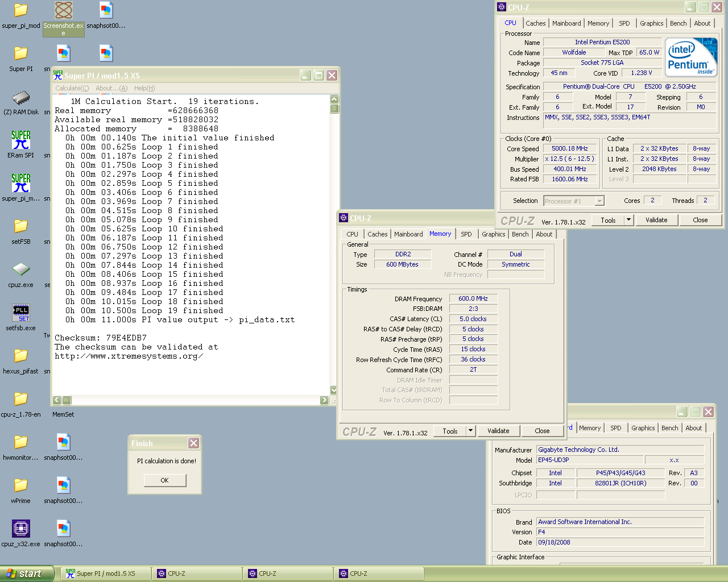Image resolution: width=728 pixels, height=582 pixels.
Task: Click Super PI vertical scrollbar down arrow
Action: point(334,390)
